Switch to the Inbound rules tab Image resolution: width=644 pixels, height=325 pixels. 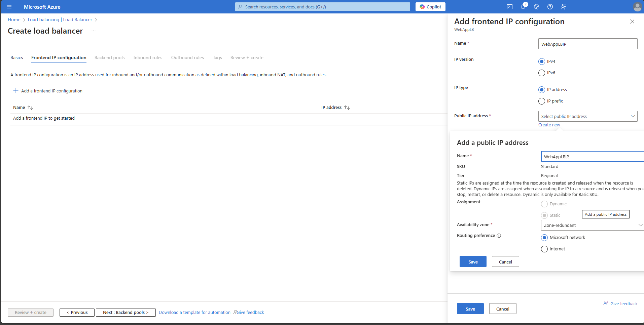(x=148, y=58)
